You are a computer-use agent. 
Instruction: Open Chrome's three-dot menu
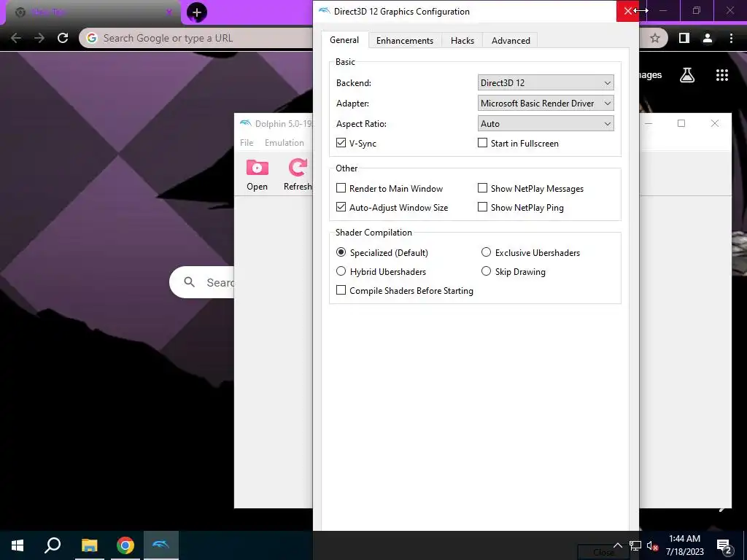pyautogui.click(x=731, y=38)
